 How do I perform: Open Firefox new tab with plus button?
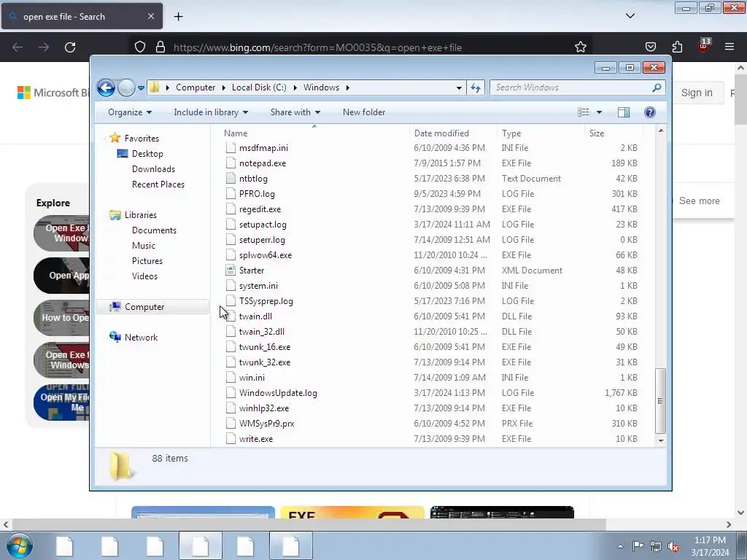(178, 17)
